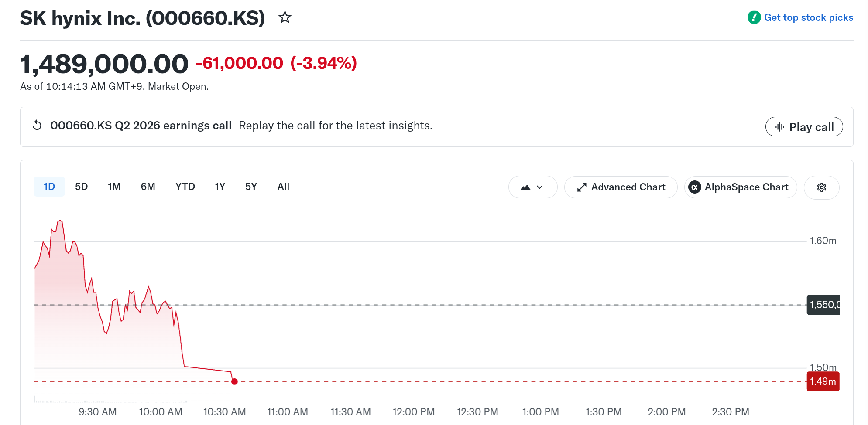The width and height of the screenshot is (868, 425).
Task: Choose the 1M chart range
Action: pyautogui.click(x=114, y=187)
